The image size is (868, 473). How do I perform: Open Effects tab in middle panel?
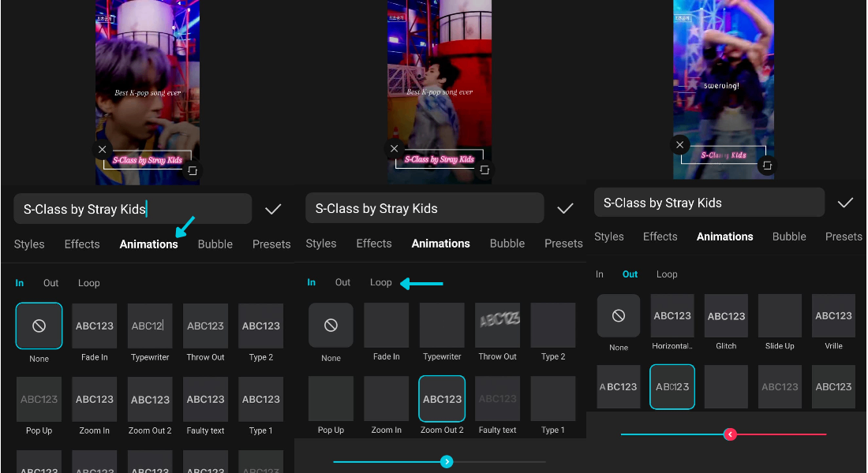click(x=374, y=244)
